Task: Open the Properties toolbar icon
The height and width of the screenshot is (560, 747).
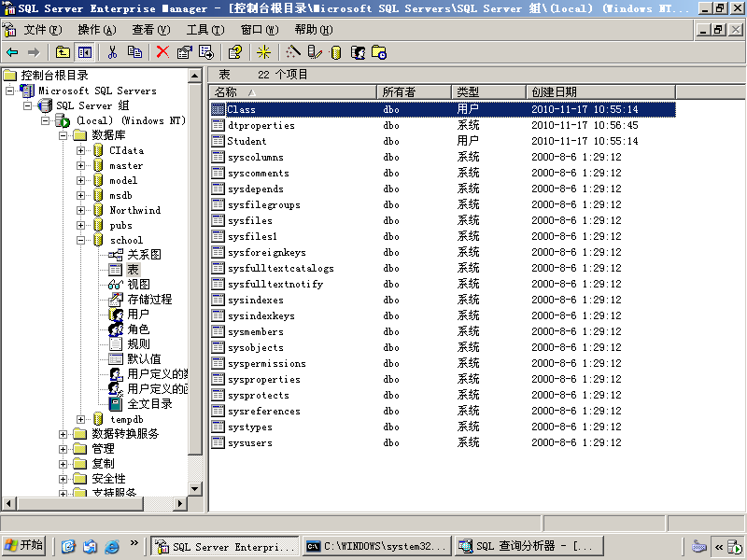Action: tap(184, 52)
